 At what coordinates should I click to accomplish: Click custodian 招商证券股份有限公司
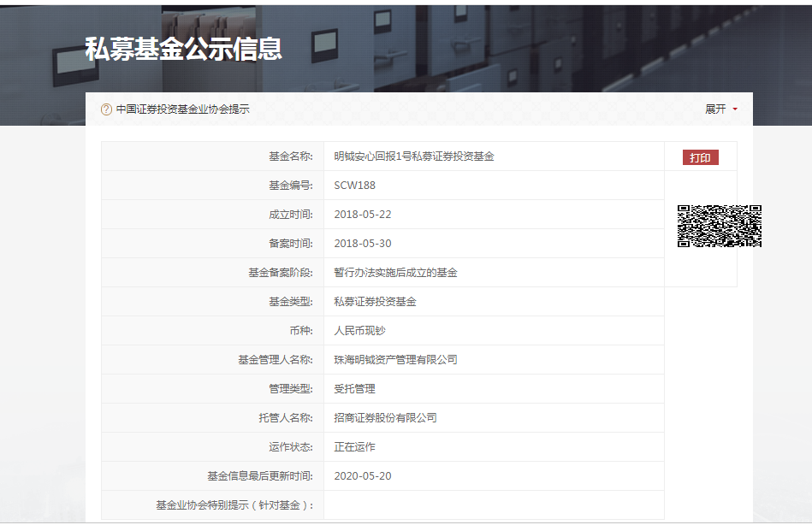[x=387, y=417]
